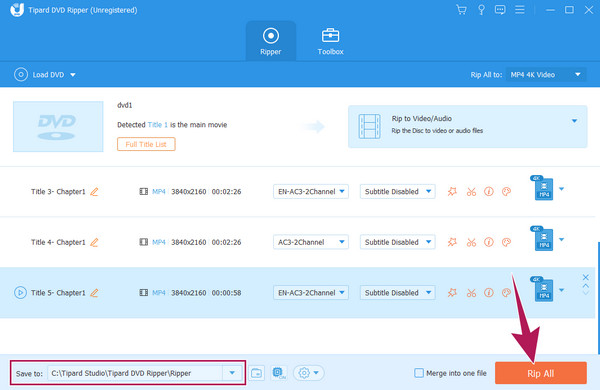
Task: Toggle the GPU hardware acceleration icon
Action: point(279,373)
